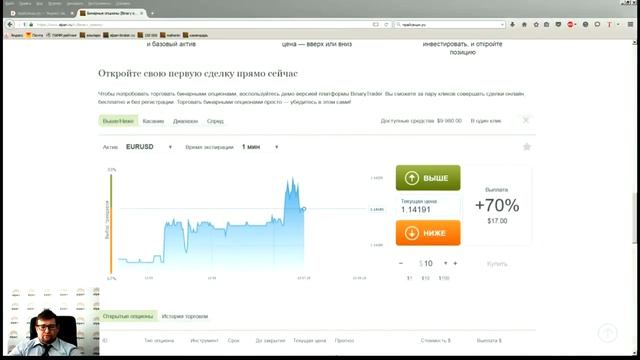Click the orange НИЖЕ button
640x360 pixels.
click(x=428, y=233)
